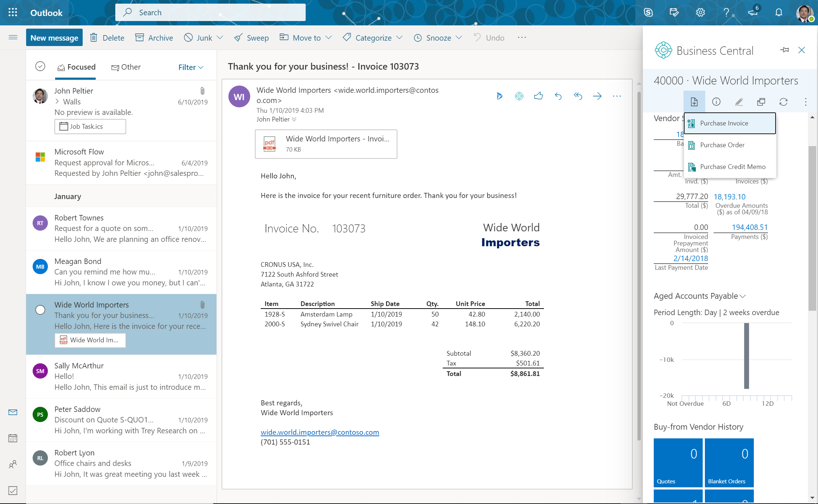This screenshot has height=504, width=818.
Task: Start a sweep with the Sweep broom icon
Action: 251,37
